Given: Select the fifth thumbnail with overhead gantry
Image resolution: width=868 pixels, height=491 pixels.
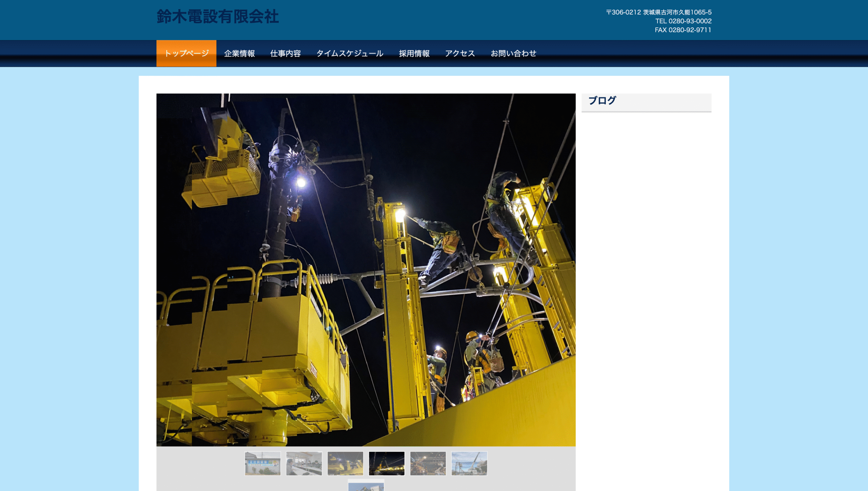Looking at the screenshot, I should pos(428,463).
